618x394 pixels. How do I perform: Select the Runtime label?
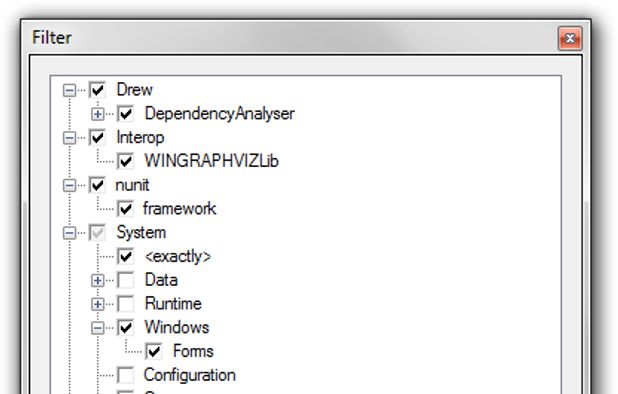[x=173, y=304]
